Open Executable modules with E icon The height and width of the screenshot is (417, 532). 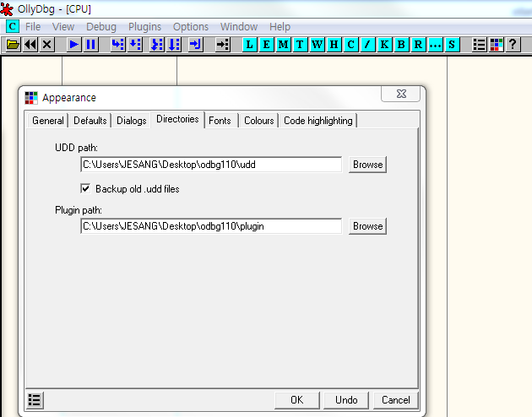[266, 45]
